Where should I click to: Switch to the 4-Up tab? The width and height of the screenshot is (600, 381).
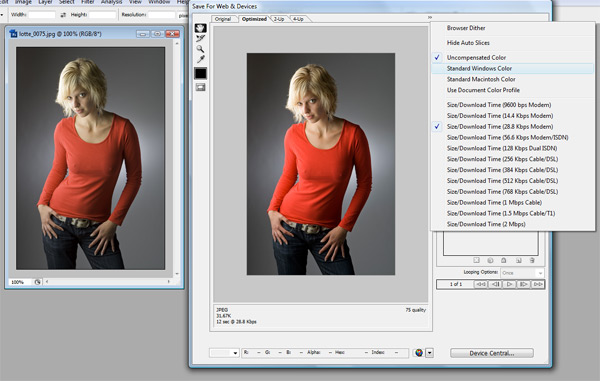coord(298,19)
